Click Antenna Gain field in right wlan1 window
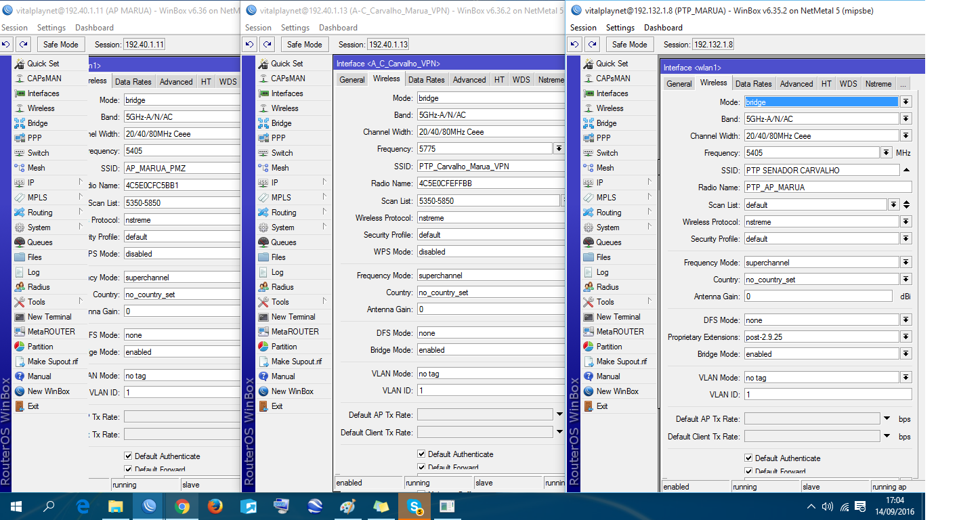This screenshot has width=980, height=520. pyautogui.click(x=817, y=297)
